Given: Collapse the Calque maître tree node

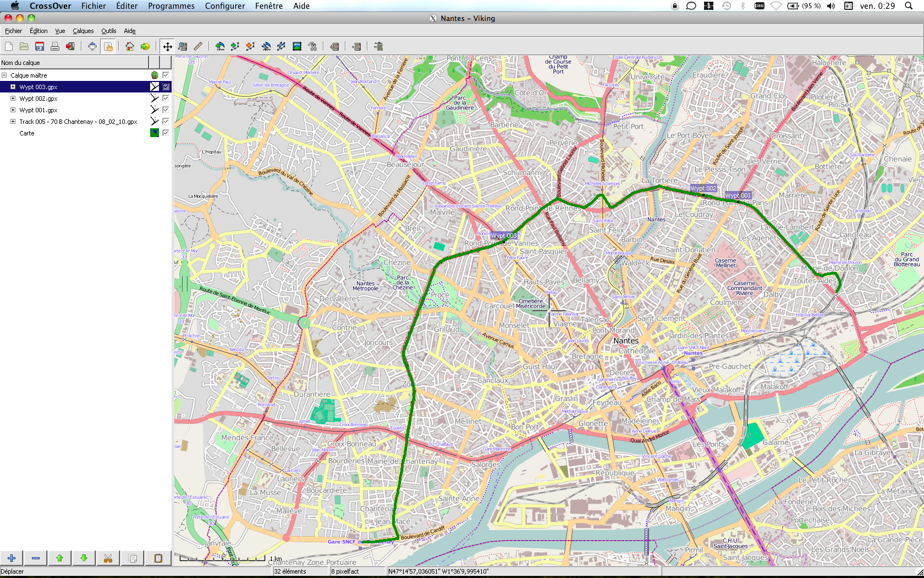Looking at the screenshot, I should click(x=4, y=75).
